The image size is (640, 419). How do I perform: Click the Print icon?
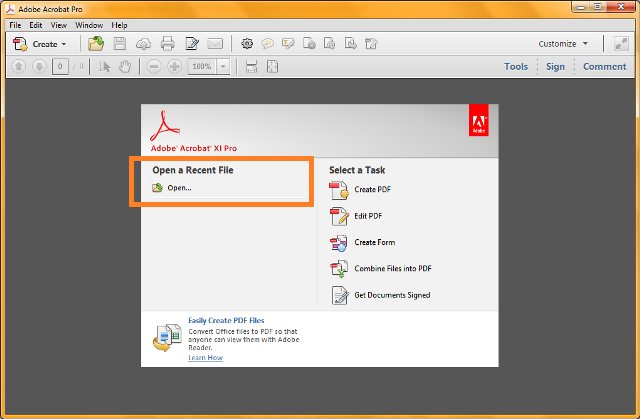click(x=167, y=43)
